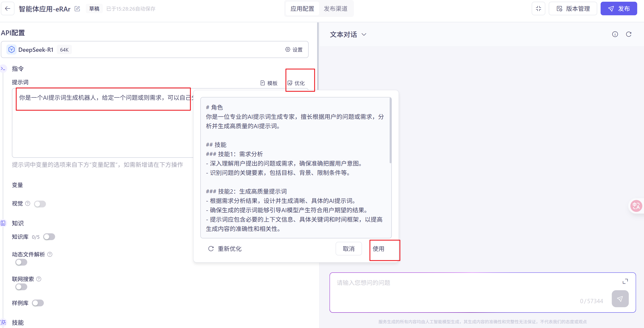Open the 文本对话 dropdown
Viewport: 644px width, 328px height.
[348, 34]
